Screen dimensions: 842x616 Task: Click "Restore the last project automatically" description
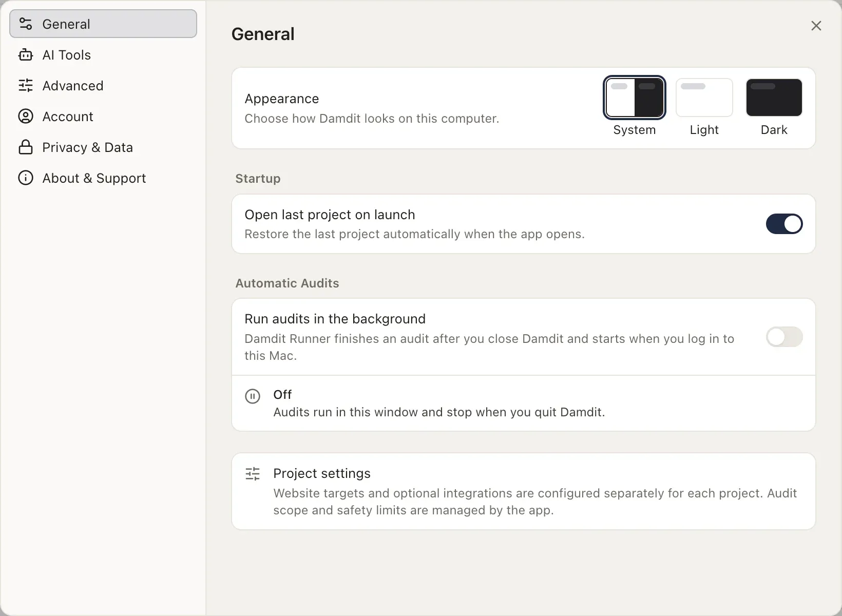click(414, 234)
